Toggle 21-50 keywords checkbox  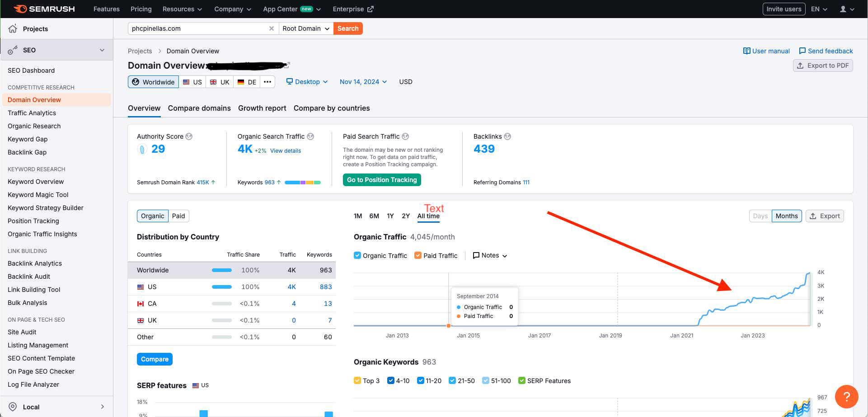(x=452, y=380)
